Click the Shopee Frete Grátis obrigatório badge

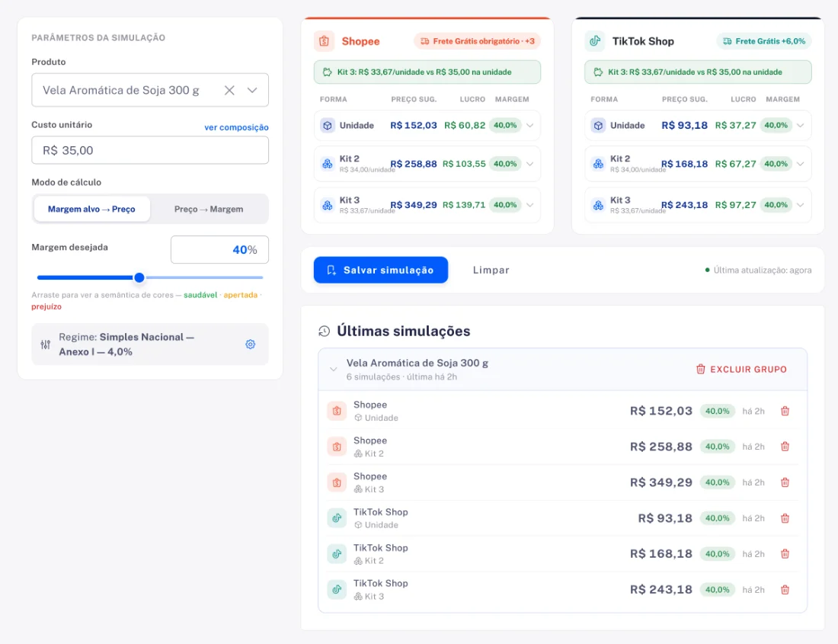click(x=477, y=41)
